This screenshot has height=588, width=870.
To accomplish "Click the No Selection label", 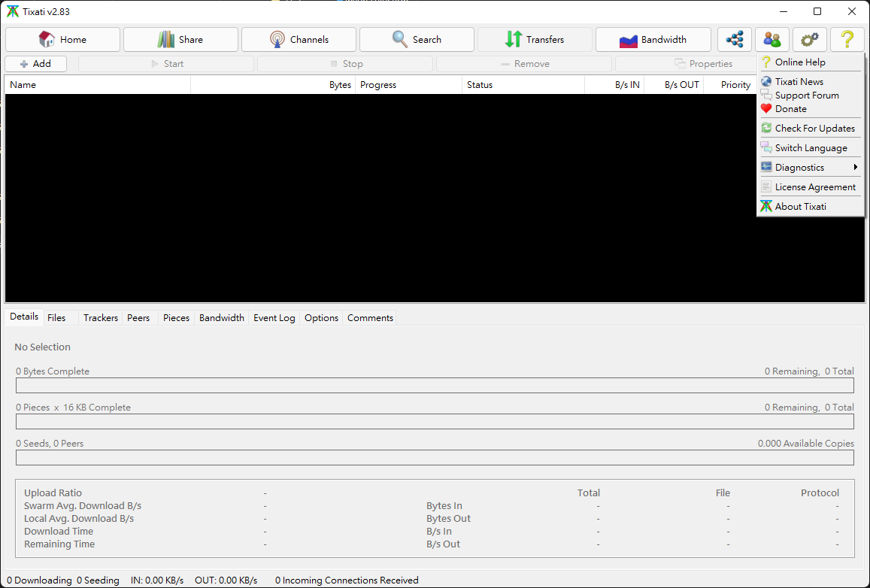I will [x=43, y=347].
